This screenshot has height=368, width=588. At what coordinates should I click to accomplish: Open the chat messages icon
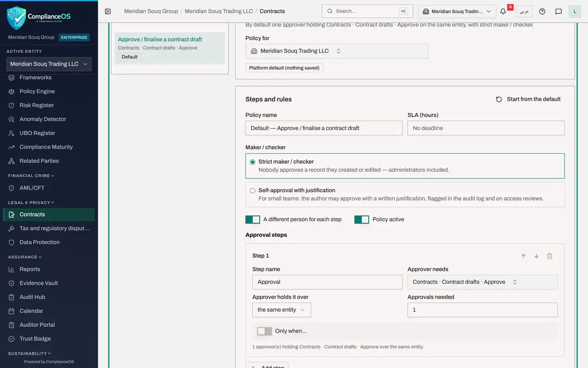tap(559, 11)
